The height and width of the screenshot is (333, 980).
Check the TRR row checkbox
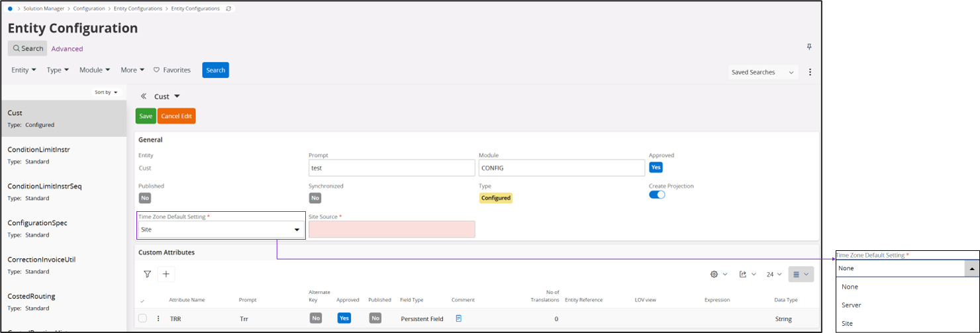[142, 318]
